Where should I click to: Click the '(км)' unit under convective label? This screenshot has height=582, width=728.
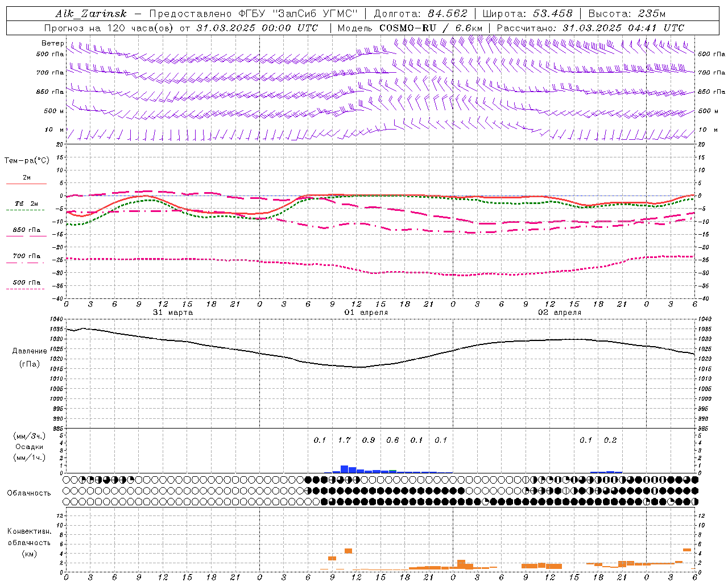[30, 554]
